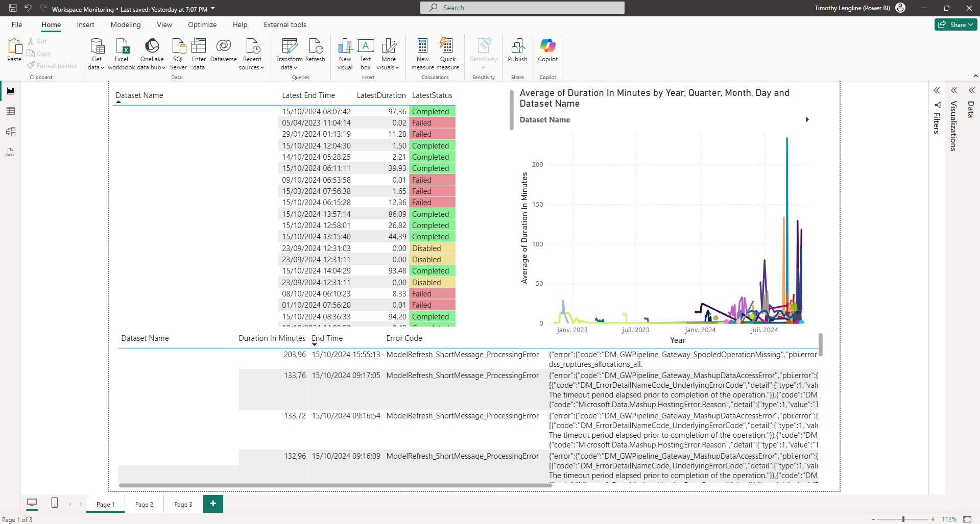Open the Insert tab

(x=85, y=24)
